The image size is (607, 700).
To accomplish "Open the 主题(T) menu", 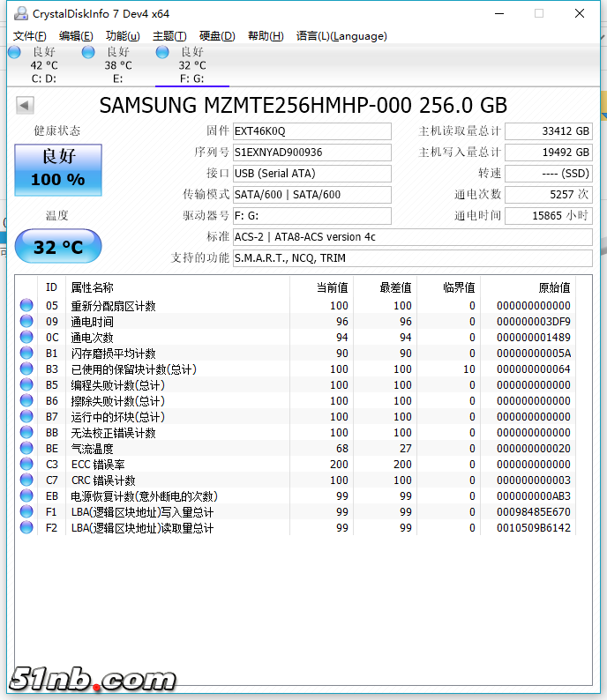I will click(169, 36).
